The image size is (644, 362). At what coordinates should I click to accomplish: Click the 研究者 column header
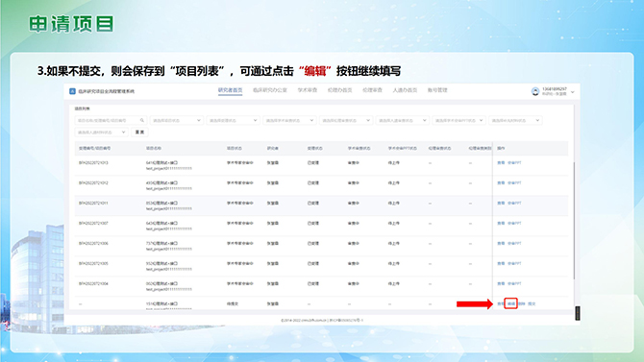pos(272,148)
